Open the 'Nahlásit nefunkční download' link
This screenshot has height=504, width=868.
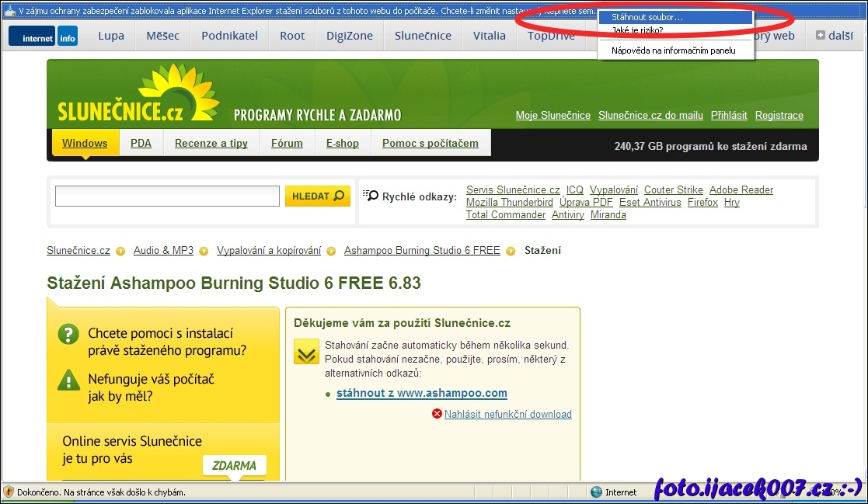[507, 414]
